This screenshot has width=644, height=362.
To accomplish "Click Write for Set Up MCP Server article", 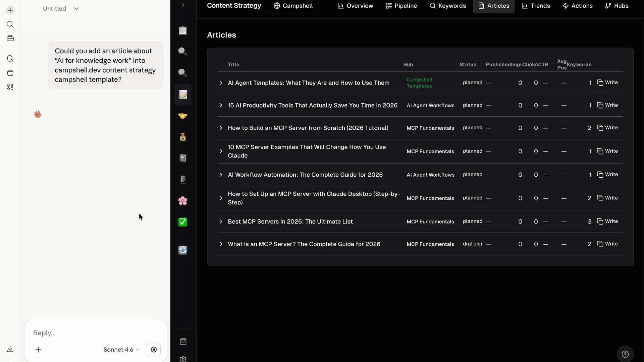I will [x=607, y=198].
